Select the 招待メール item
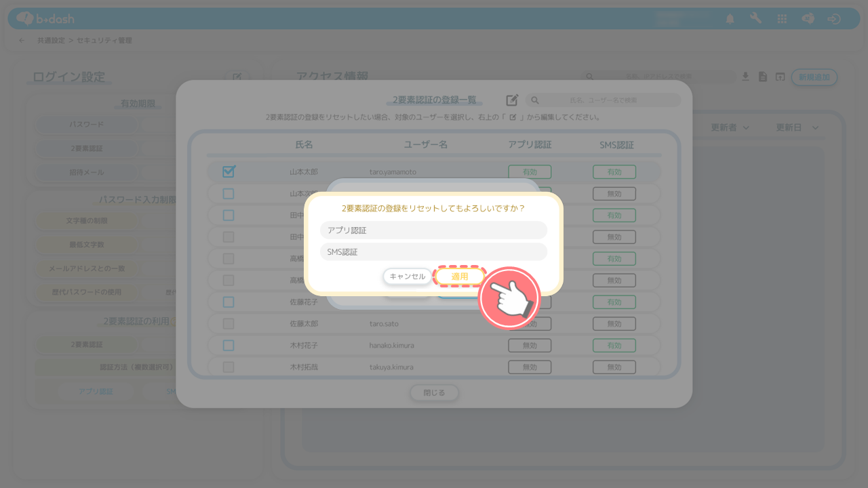The image size is (868, 488). 86,172
